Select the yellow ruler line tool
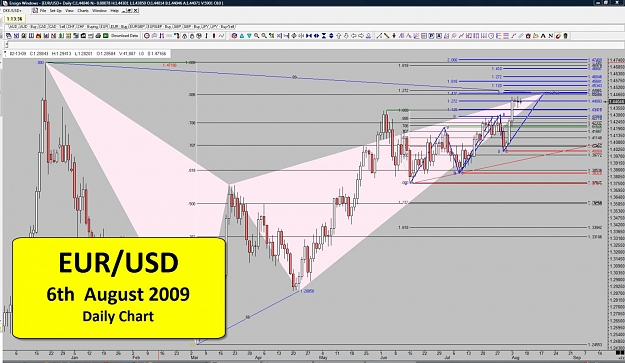Viewport: 625px width, 363px height. point(387,36)
